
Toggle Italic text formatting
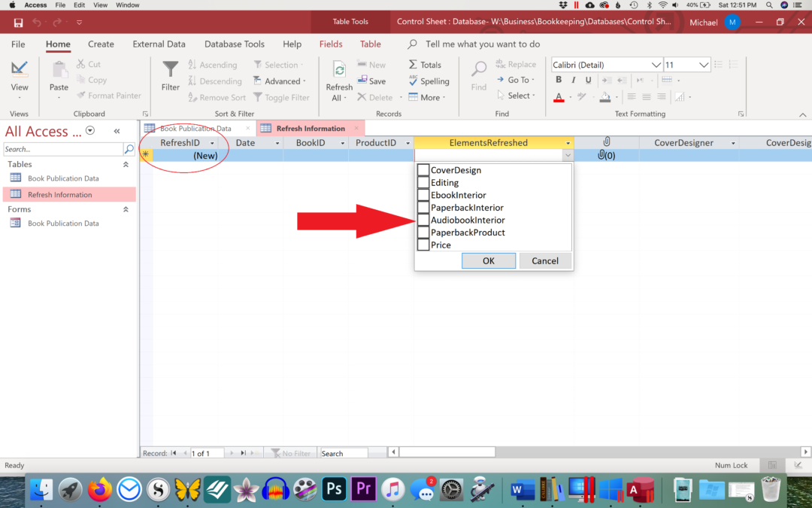click(x=573, y=80)
